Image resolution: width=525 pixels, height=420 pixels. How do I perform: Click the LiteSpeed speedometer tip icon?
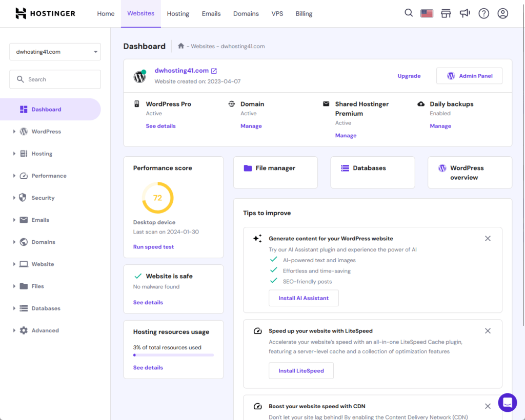[x=257, y=331]
